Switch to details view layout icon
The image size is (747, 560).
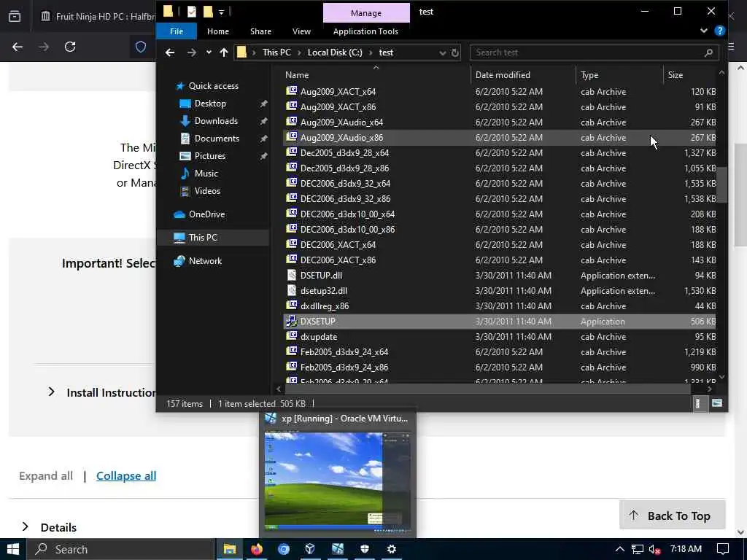(698, 404)
